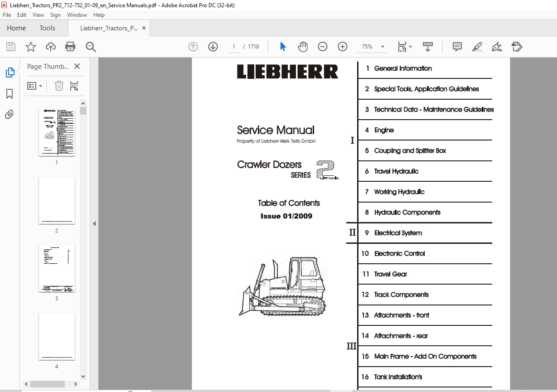Zoom out with the minus button
The width and height of the screenshot is (557, 392).
pos(323,47)
